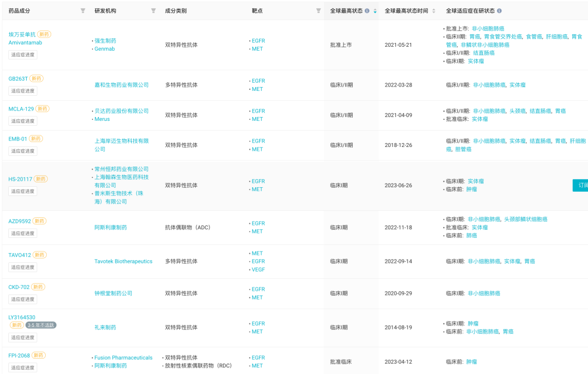Image resolution: width=588 pixels, height=374 pixels.
Task: Open the filter icon beside 研发机构 header
Action: pos(154,11)
